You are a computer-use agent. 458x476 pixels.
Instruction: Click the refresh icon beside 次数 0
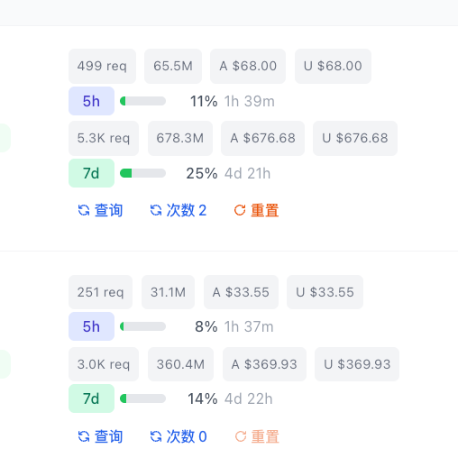156,436
